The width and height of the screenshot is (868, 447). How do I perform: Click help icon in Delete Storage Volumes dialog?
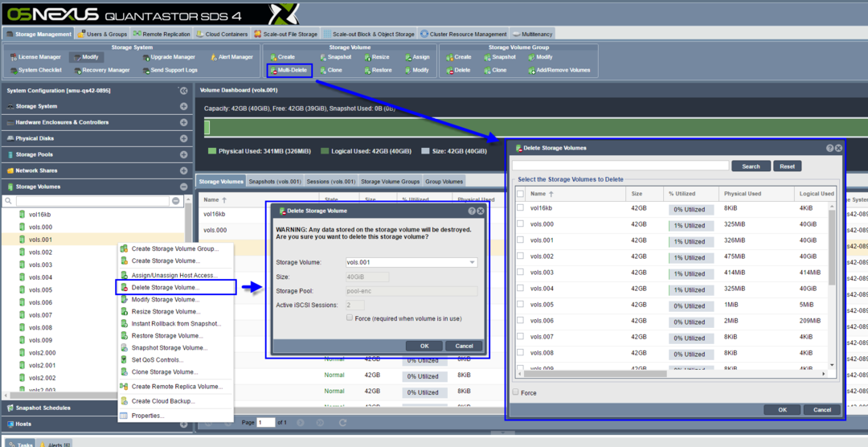pyautogui.click(x=829, y=148)
